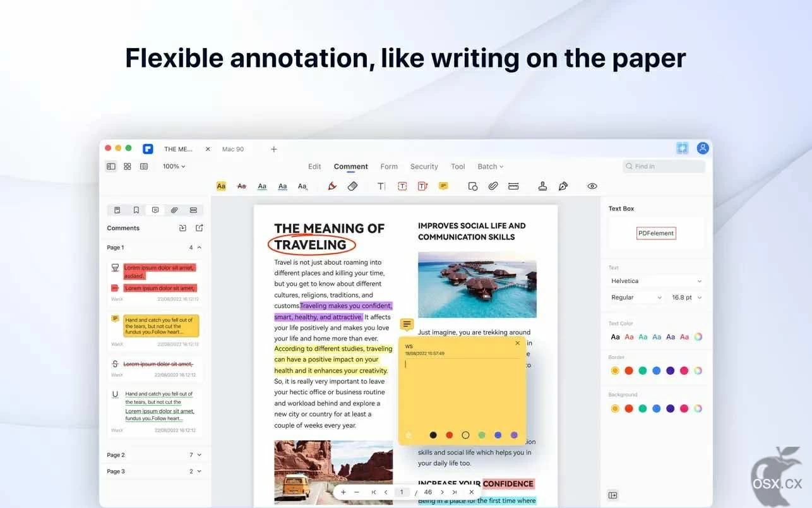The width and height of the screenshot is (812, 508).
Task: Select the Sticky Note tool in toolbar
Action: coord(443,186)
